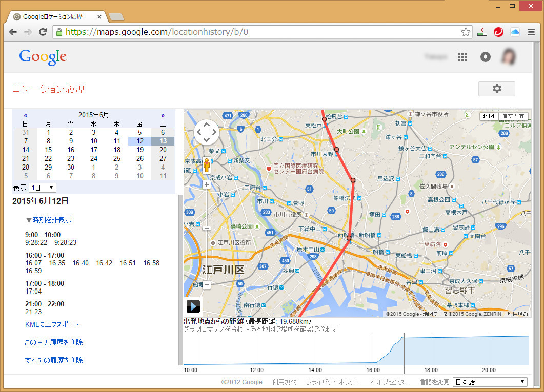The image size is (544, 392).
Task: Go to next month in calendar
Action: pyautogui.click(x=163, y=115)
